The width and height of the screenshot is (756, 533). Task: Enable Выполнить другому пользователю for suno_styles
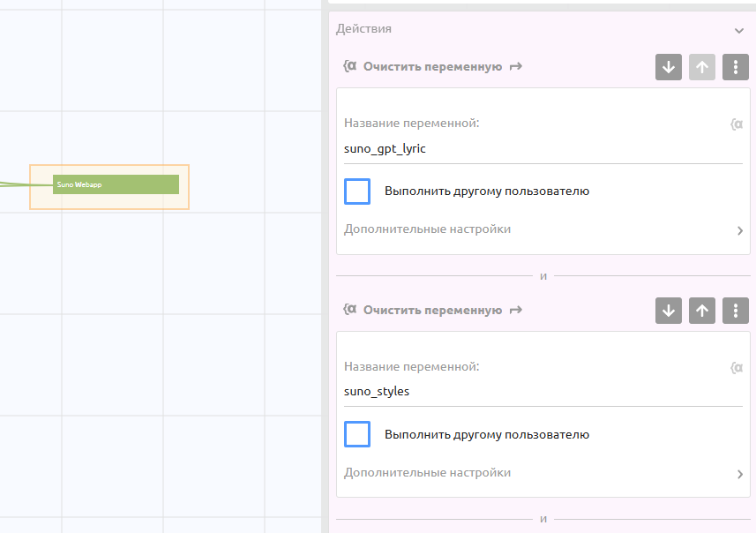point(357,434)
